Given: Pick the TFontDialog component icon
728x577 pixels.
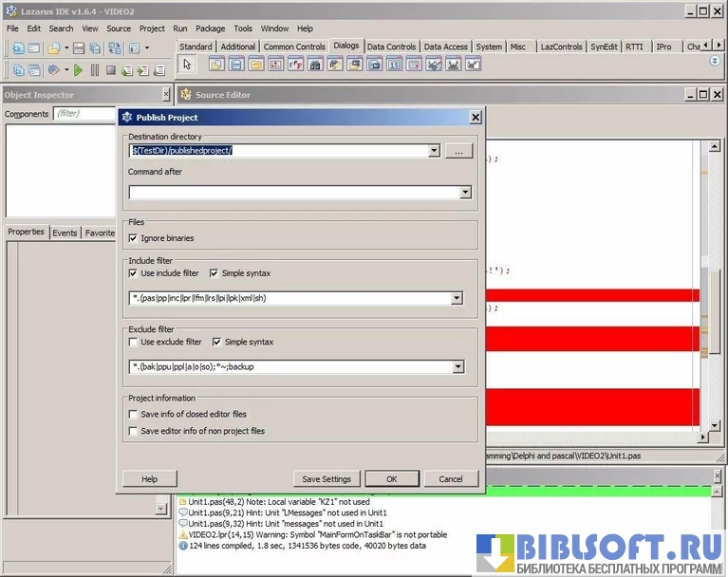Looking at the screenshot, I should coord(295,65).
